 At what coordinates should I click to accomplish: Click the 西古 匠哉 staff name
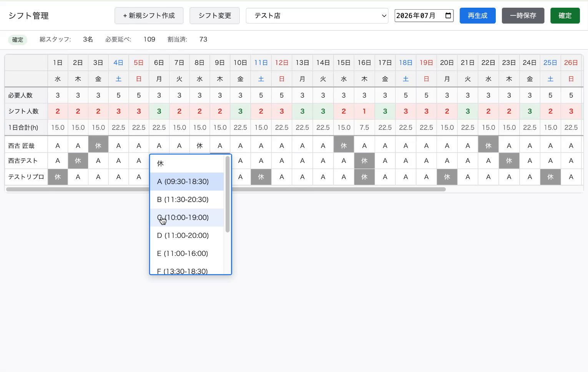click(22, 146)
